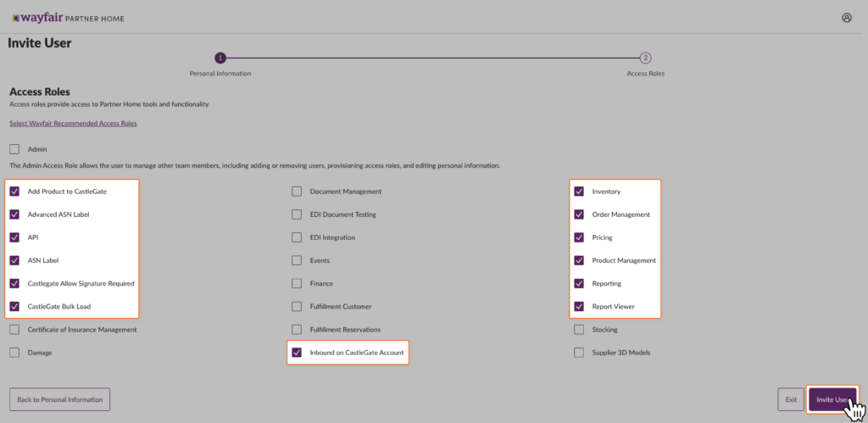The height and width of the screenshot is (423, 868).
Task: Go to step 2 Access Roles circle
Action: (645, 58)
